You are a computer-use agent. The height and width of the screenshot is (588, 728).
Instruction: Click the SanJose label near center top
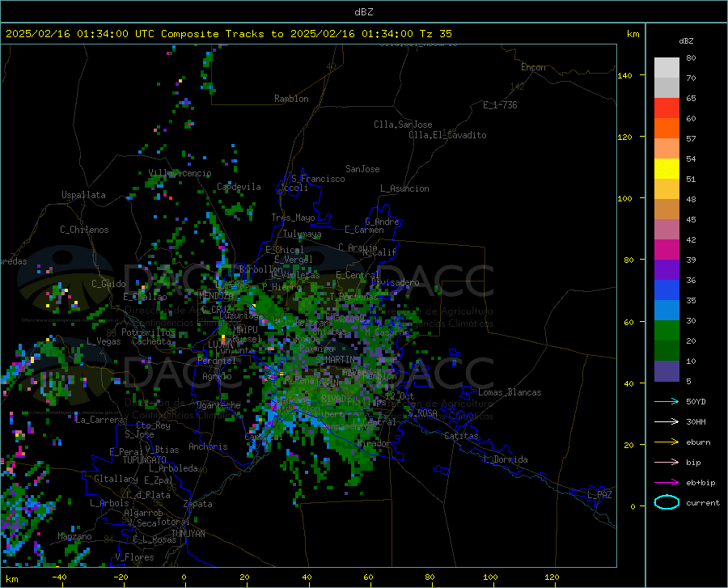(x=362, y=169)
